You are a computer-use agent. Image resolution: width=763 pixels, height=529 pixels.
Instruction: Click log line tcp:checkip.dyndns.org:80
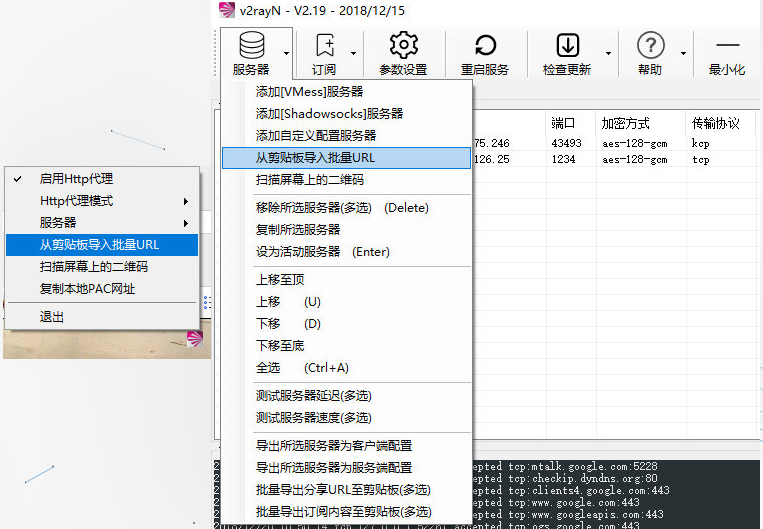[x=583, y=478]
